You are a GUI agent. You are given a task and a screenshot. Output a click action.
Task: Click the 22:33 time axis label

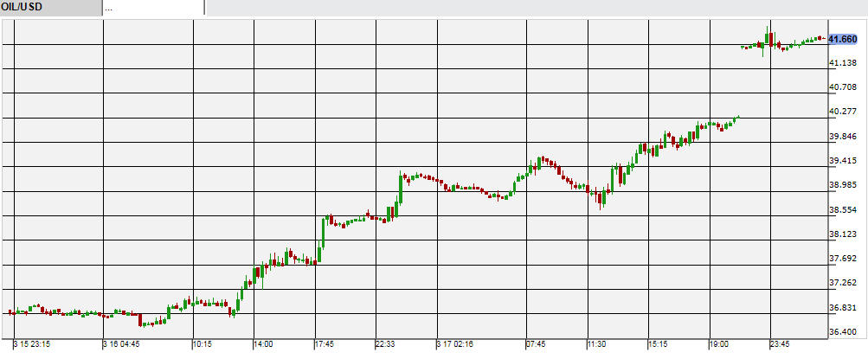[386, 344]
